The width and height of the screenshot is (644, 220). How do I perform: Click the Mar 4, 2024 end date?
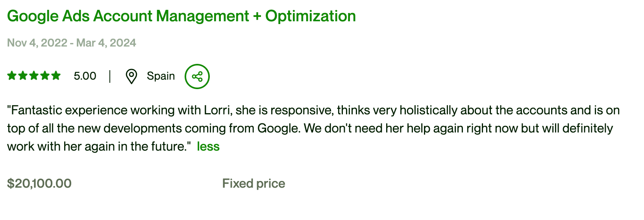(x=106, y=43)
